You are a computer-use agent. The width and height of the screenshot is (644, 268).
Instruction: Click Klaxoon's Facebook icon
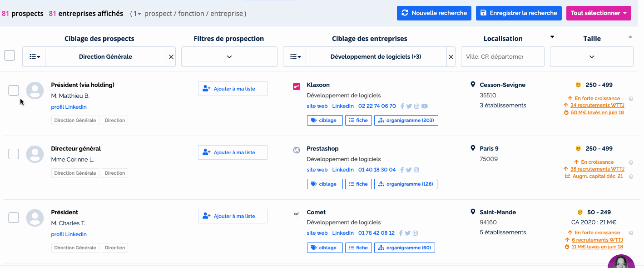point(402,106)
